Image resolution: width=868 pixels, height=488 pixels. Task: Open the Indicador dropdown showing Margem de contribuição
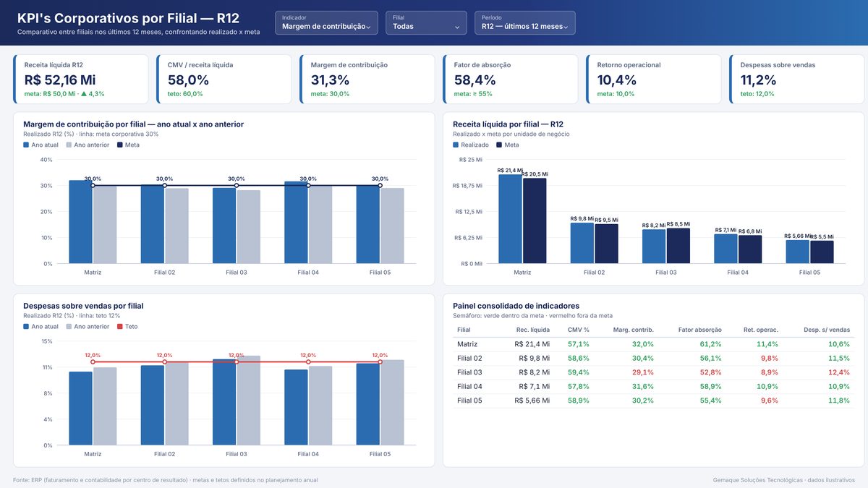coord(326,23)
